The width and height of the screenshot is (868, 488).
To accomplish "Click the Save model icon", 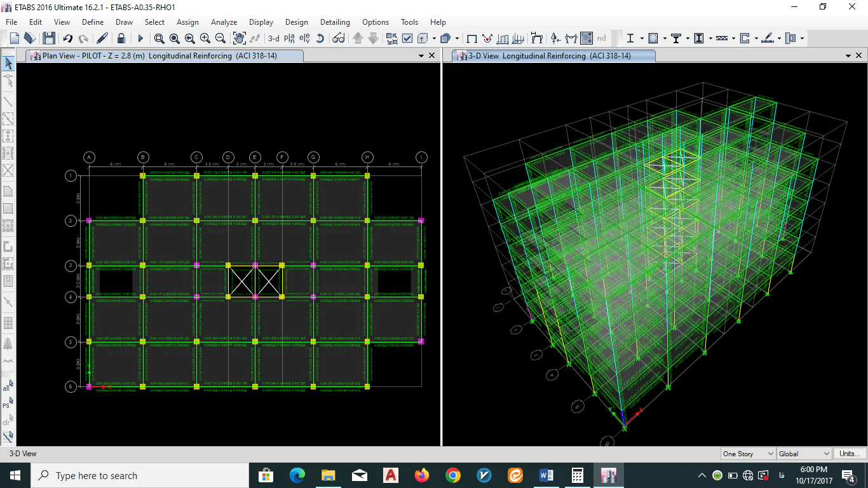I will click(49, 39).
